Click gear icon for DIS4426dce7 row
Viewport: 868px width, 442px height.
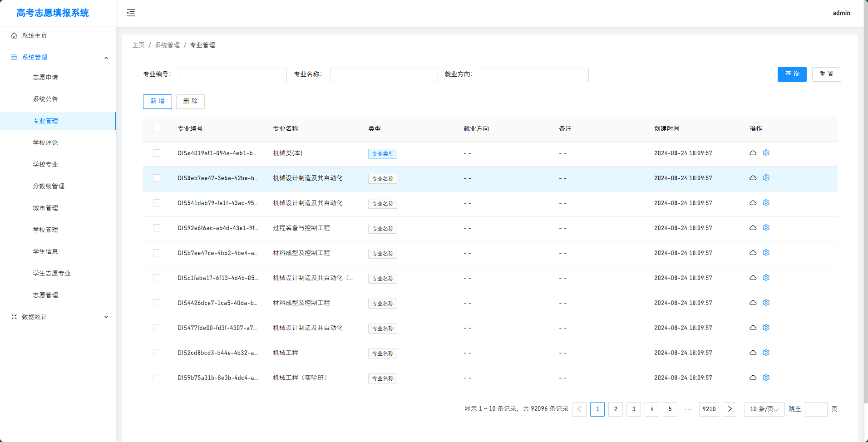tap(766, 303)
